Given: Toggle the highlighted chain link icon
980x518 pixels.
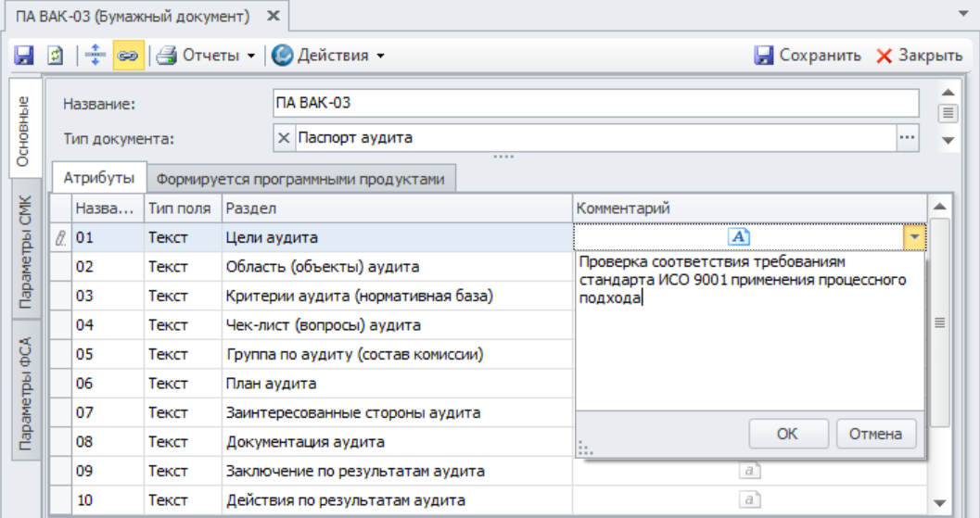Looking at the screenshot, I should pyautogui.click(x=127, y=56).
